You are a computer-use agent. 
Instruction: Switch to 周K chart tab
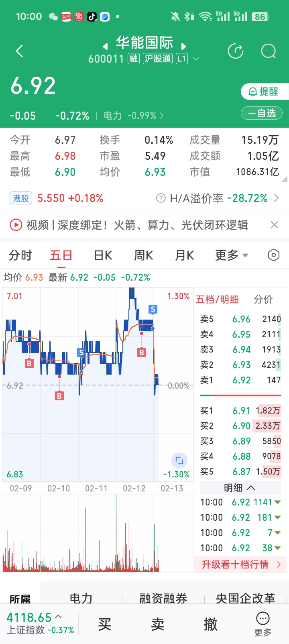point(144,255)
